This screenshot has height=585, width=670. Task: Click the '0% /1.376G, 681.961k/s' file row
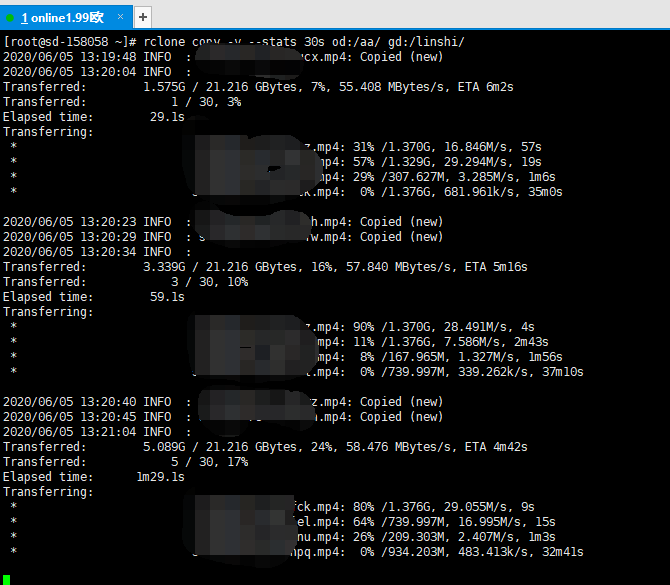(x=286, y=192)
